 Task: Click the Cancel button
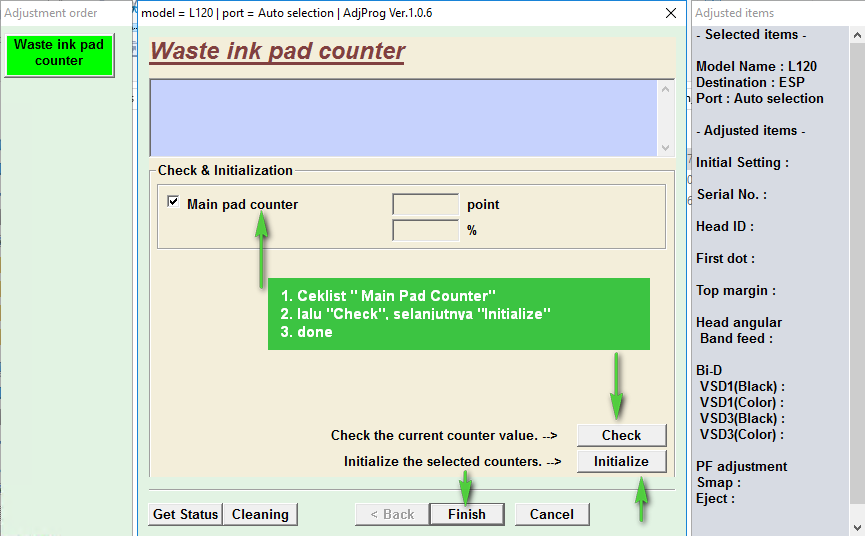[x=552, y=514]
